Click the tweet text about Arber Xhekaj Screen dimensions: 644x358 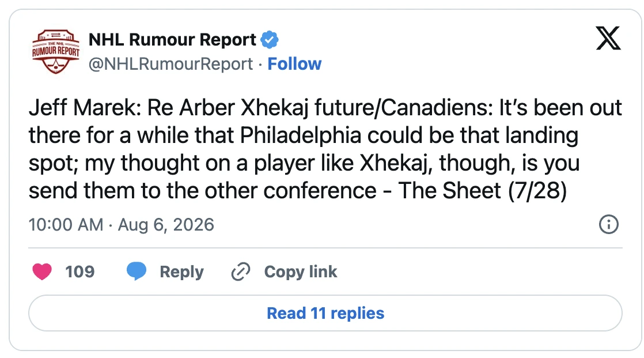[x=325, y=150]
